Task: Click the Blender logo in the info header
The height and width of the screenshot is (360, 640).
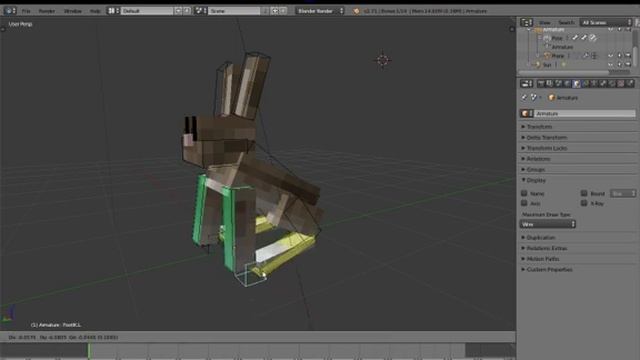Action: click(x=356, y=11)
